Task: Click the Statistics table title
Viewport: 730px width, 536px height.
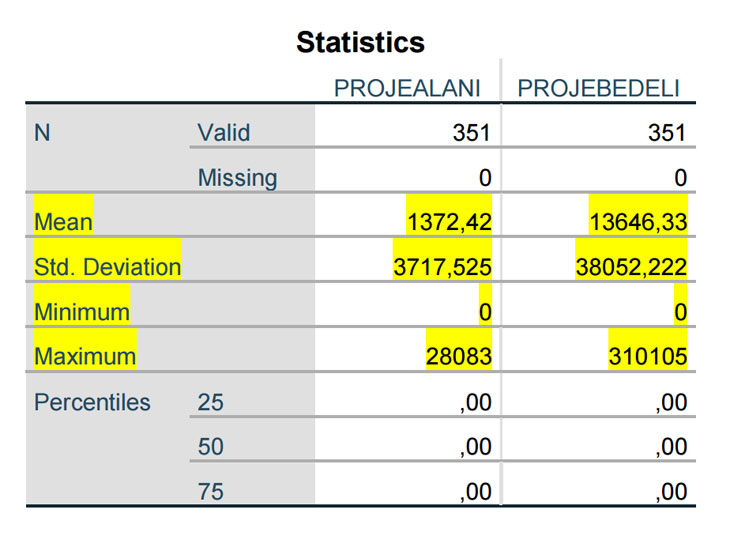Action: (x=360, y=42)
